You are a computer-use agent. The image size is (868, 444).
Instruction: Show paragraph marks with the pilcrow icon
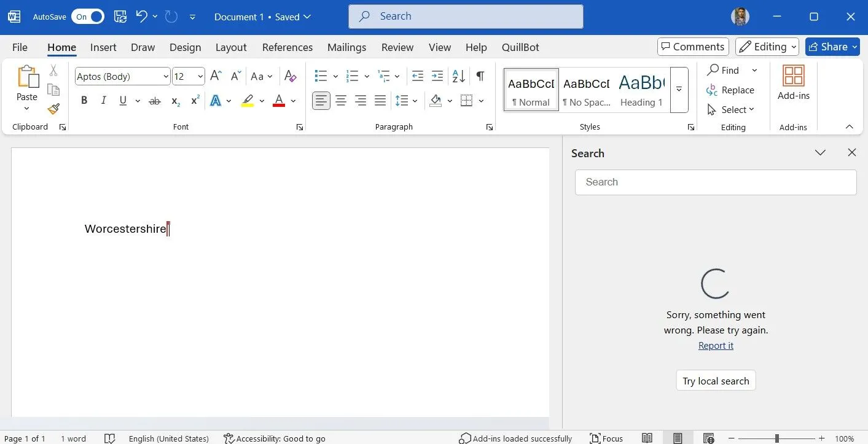[480, 76]
